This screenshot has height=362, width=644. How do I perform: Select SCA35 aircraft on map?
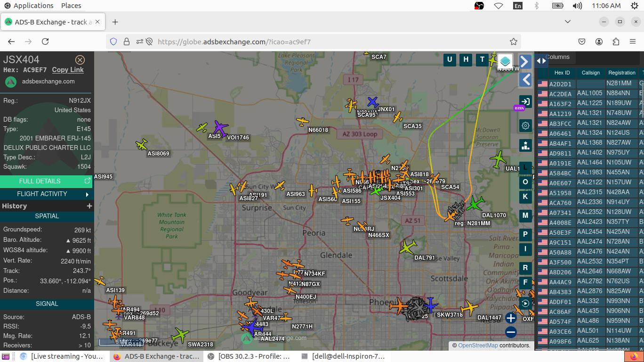tap(398, 116)
